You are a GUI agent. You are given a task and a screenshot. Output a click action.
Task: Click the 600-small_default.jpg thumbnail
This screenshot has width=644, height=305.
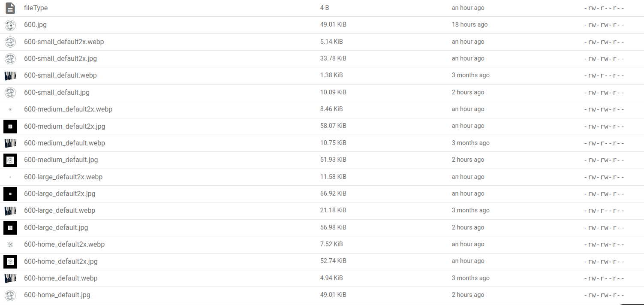(x=10, y=93)
